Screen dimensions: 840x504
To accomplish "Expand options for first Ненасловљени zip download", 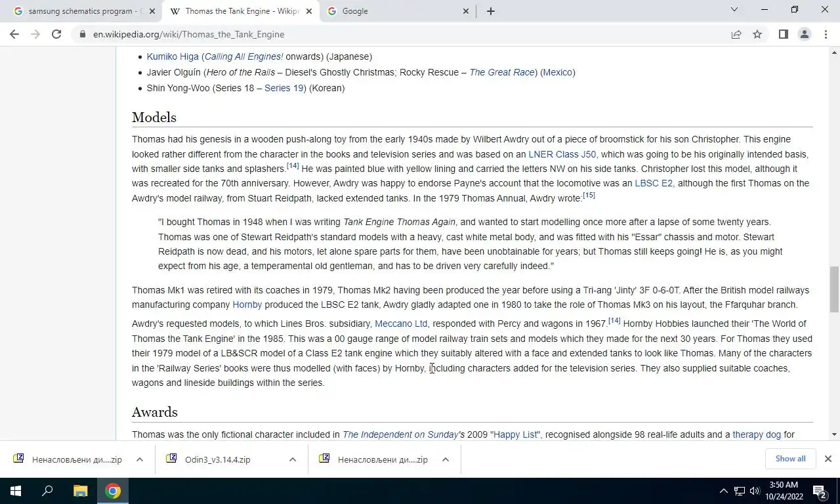I will [x=140, y=459].
